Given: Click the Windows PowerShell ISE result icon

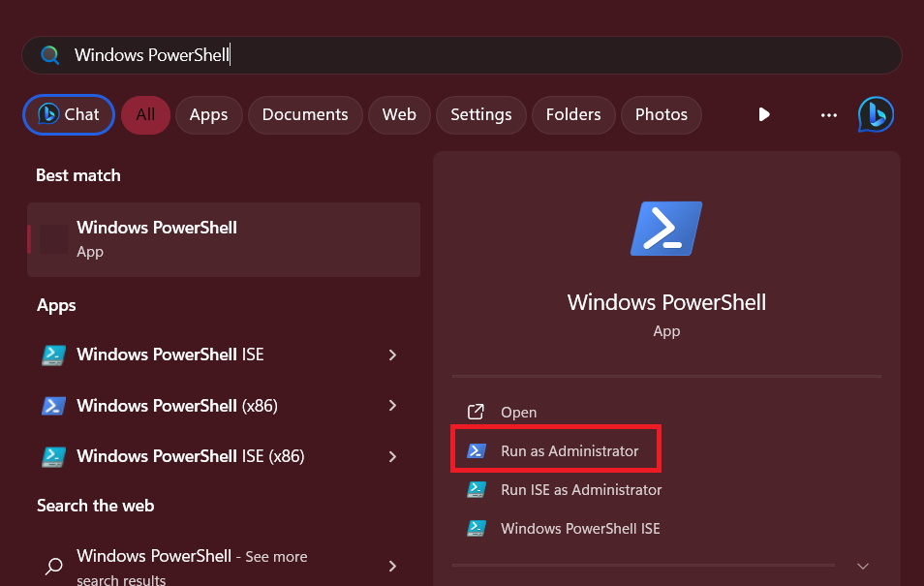Looking at the screenshot, I should [x=54, y=355].
